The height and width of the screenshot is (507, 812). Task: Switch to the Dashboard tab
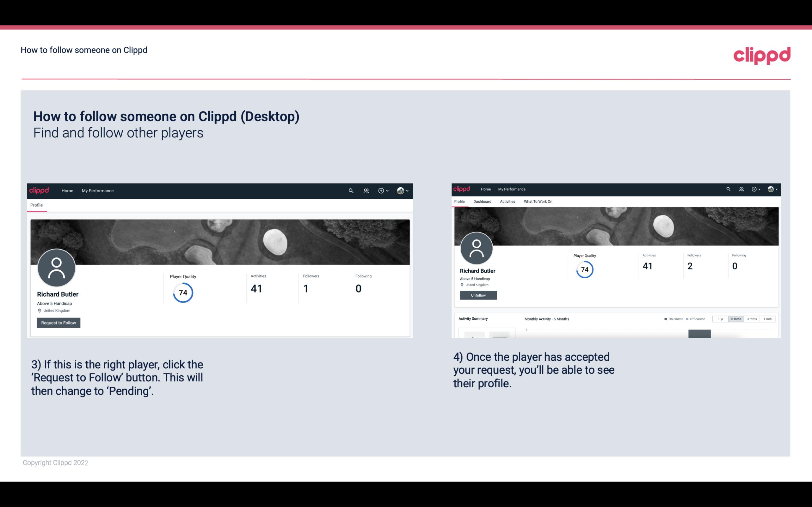tap(482, 202)
